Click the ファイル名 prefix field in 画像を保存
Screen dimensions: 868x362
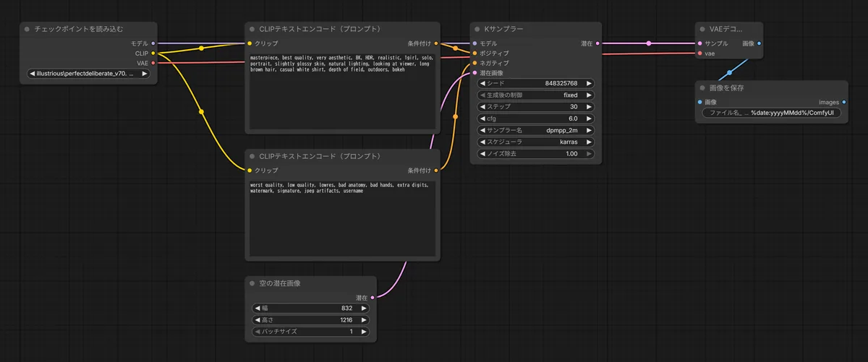(771, 113)
